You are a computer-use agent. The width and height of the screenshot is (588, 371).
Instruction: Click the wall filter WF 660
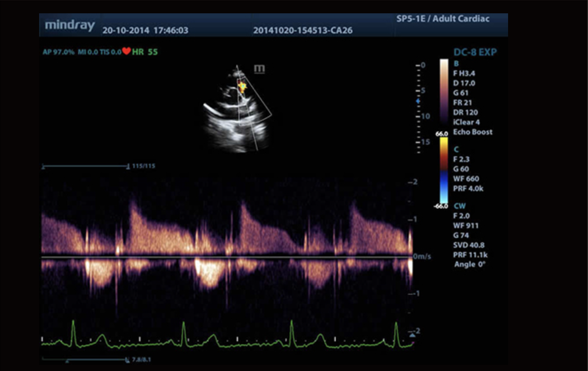click(467, 179)
